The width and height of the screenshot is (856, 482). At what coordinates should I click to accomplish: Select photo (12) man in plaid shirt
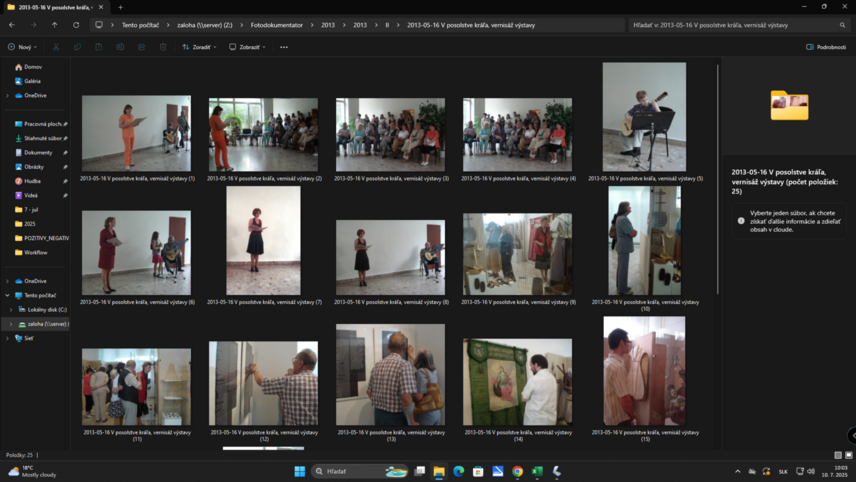click(263, 383)
